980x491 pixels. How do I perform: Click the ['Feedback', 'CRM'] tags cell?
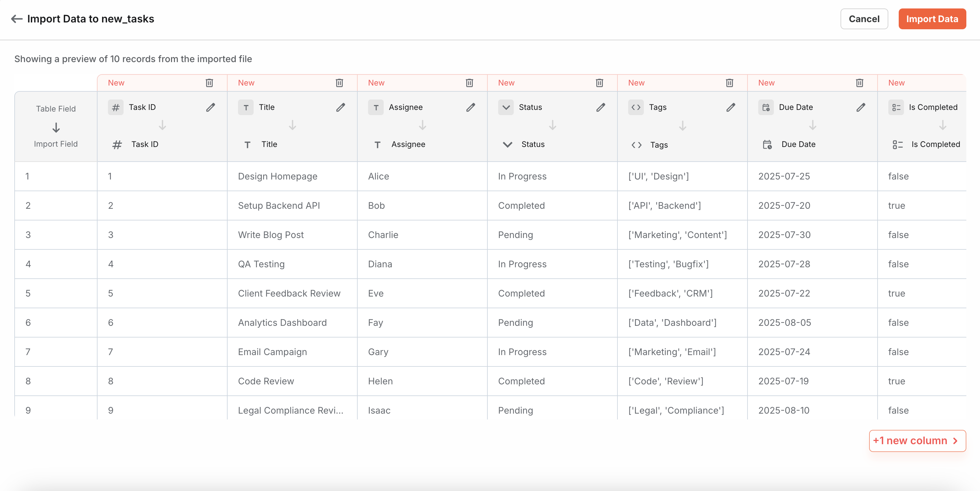point(682,293)
